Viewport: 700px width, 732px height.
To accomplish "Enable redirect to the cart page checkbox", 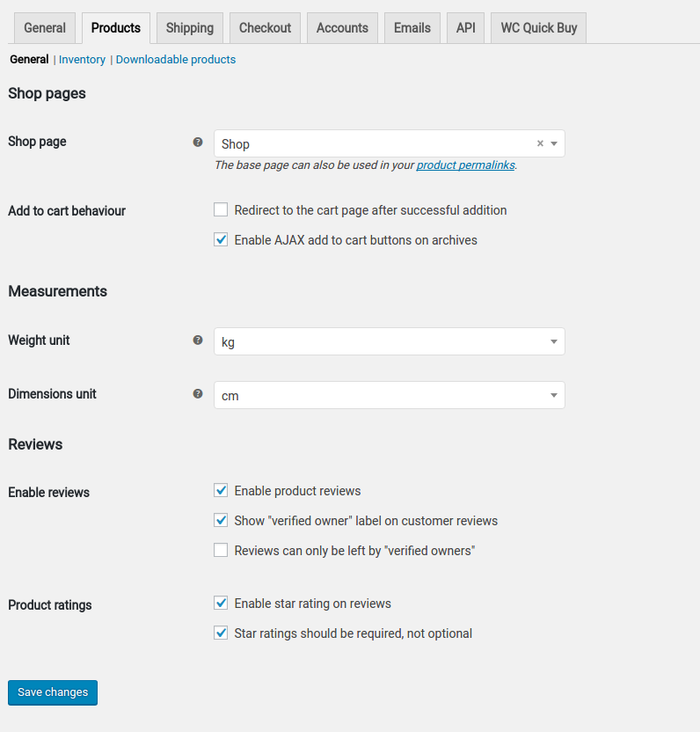I will point(221,210).
